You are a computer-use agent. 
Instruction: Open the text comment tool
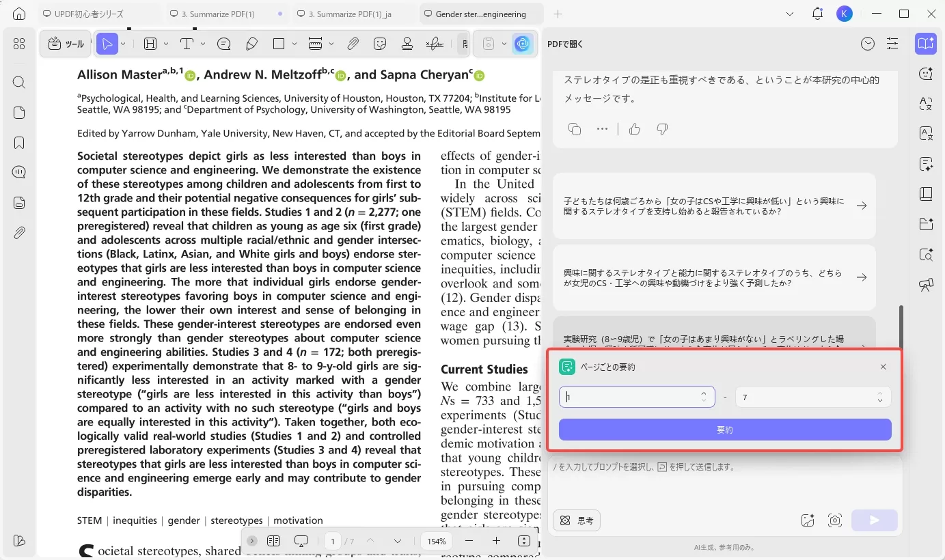pyautogui.click(x=187, y=43)
